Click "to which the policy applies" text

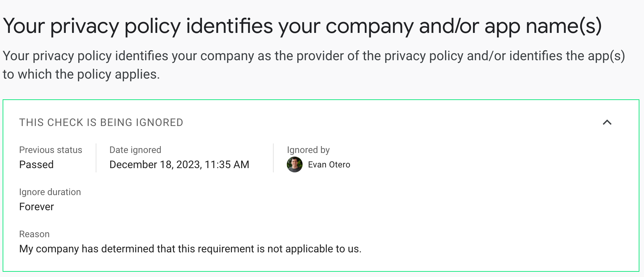tap(81, 74)
